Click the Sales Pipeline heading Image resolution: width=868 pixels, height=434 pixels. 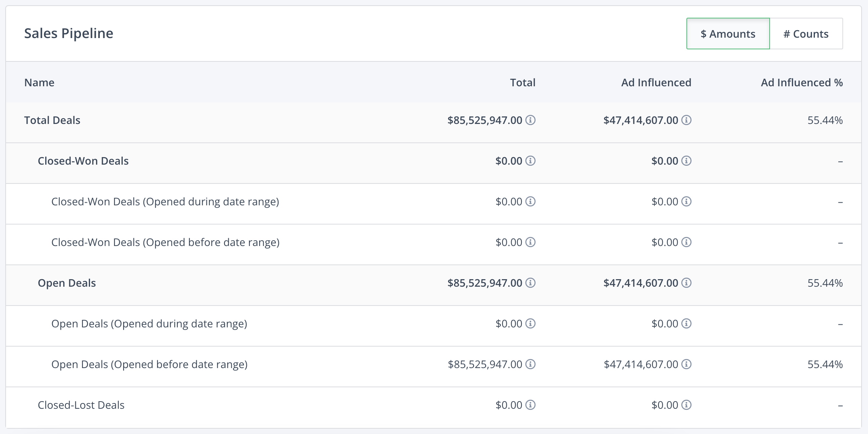(x=69, y=34)
